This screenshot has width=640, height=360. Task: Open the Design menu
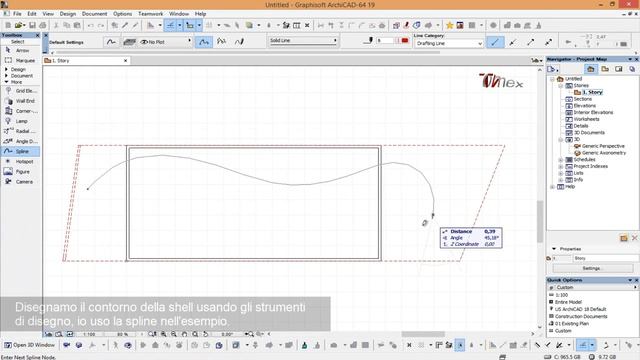click(x=68, y=13)
